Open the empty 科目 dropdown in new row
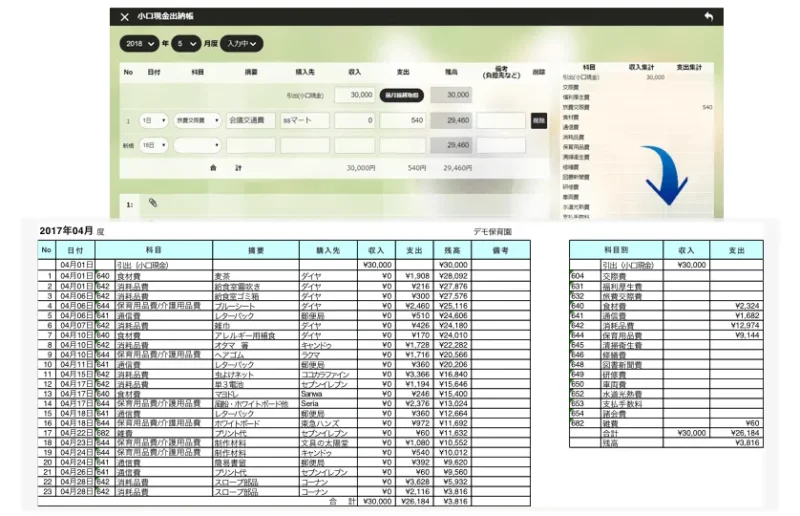The height and width of the screenshot is (516, 800). (x=197, y=145)
